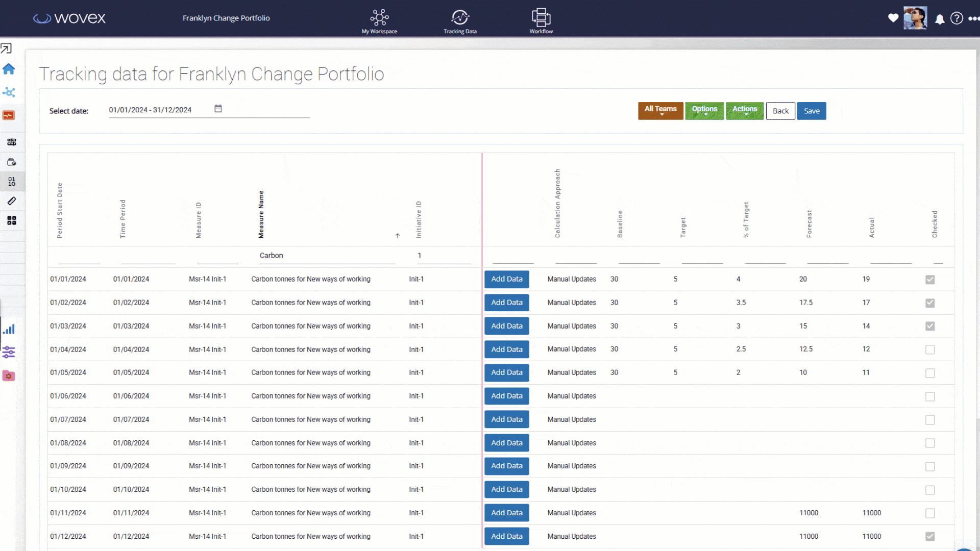Screen dimensions: 980x551
Task: Open the Options dropdown menu
Action: click(704, 111)
